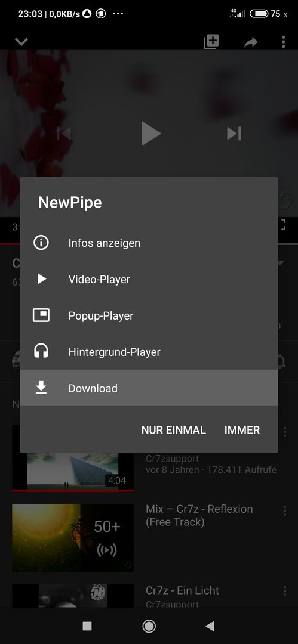Click the info circle icon
The width and height of the screenshot is (298, 644).
pos(41,243)
